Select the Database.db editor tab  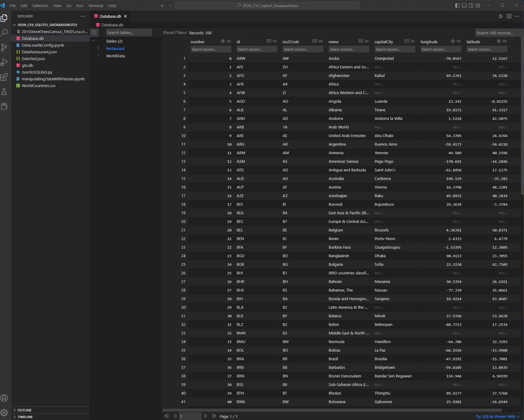[x=109, y=16]
